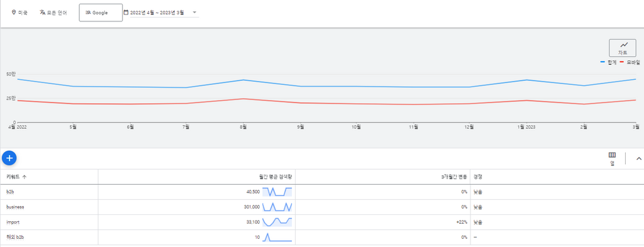Select keyword row business

322,207
